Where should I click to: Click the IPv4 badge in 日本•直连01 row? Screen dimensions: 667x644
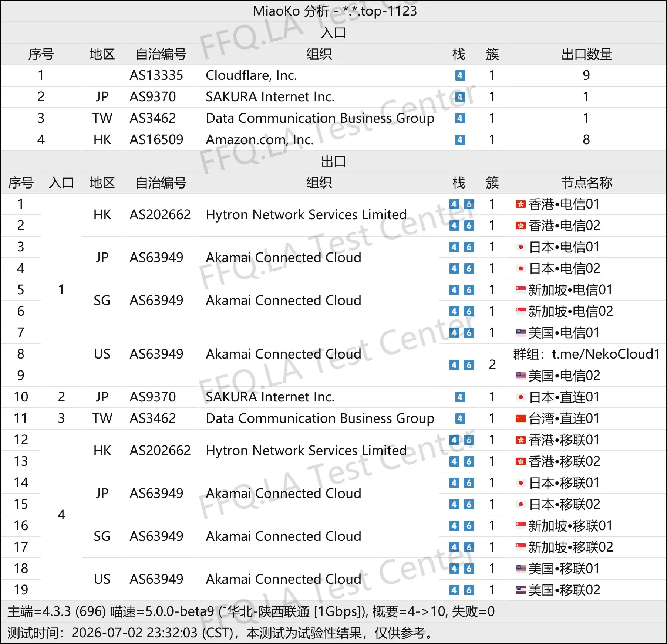pyautogui.click(x=460, y=397)
